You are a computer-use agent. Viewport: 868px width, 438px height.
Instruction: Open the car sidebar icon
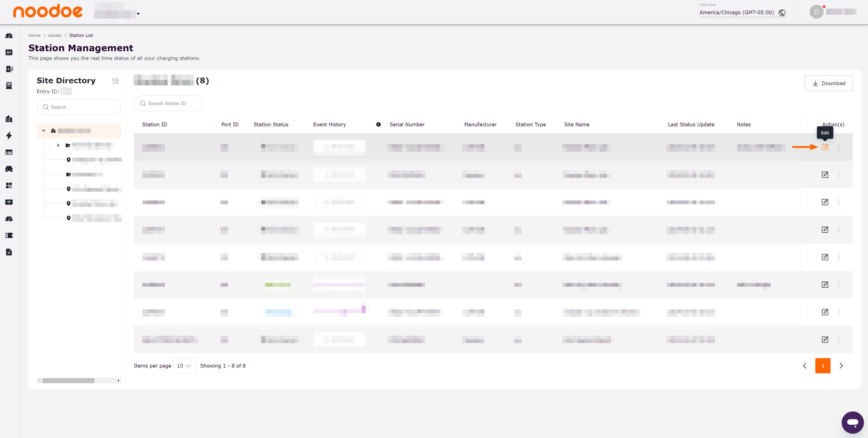tap(9, 169)
